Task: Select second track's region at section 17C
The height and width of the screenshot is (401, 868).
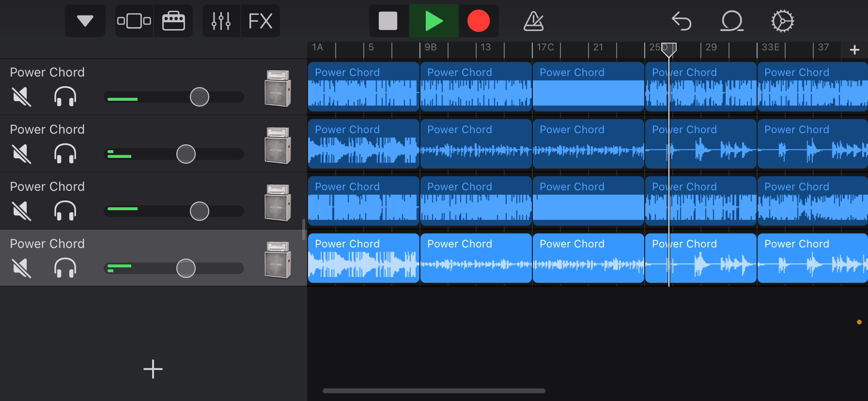Action: coord(589,144)
